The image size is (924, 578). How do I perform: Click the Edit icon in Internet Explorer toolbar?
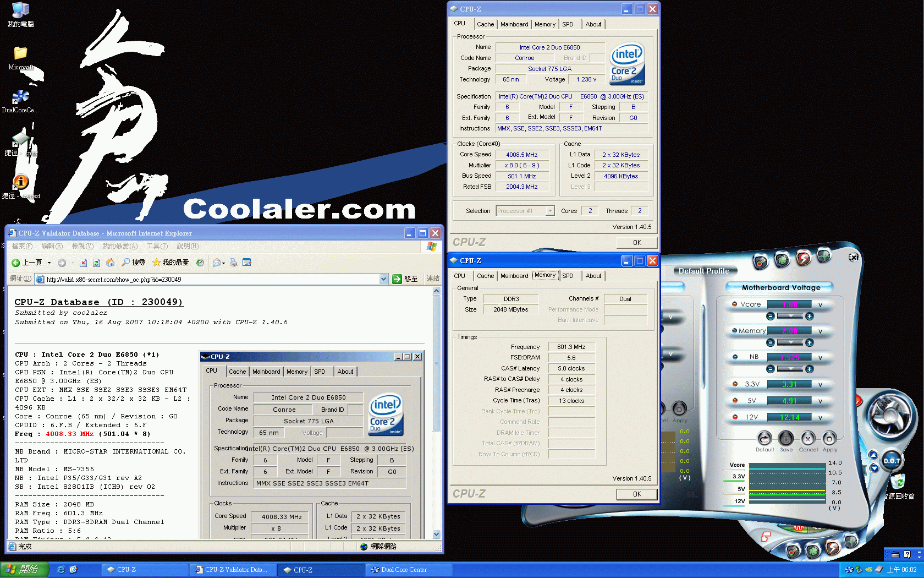coord(247,263)
